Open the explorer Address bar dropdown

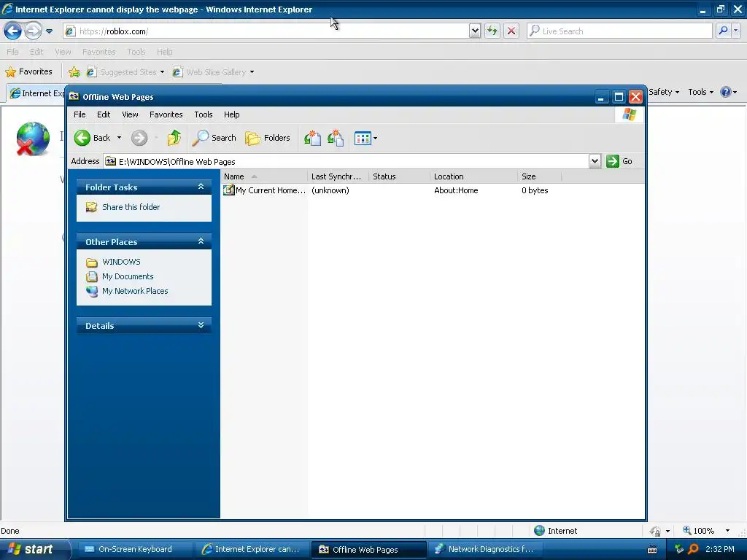point(595,161)
